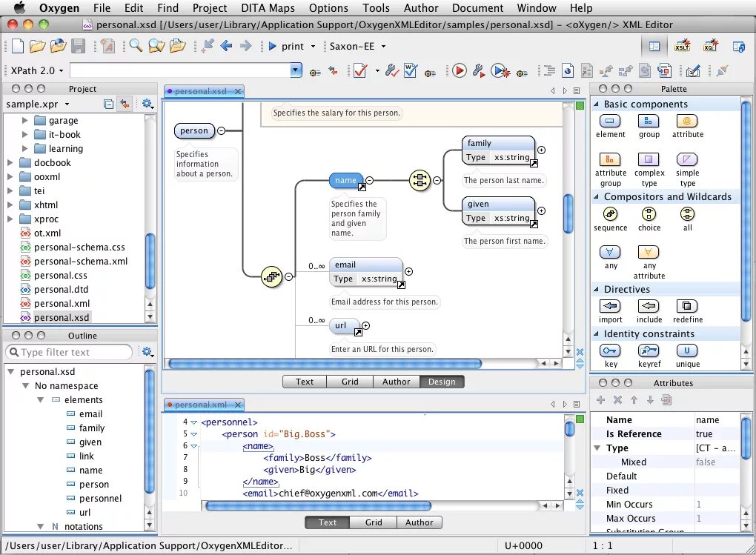Switch personal.xml editor to Author mode
The width and height of the screenshot is (756, 555).
[x=419, y=522]
